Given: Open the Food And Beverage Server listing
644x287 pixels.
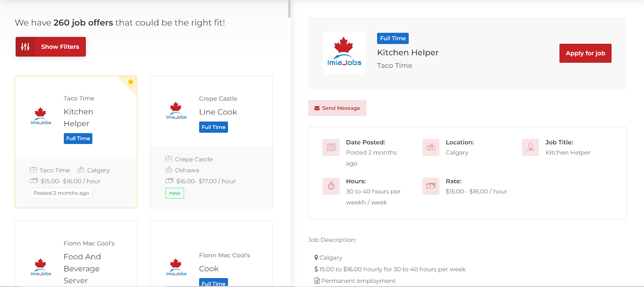Looking at the screenshot, I should [x=82, y=268].
